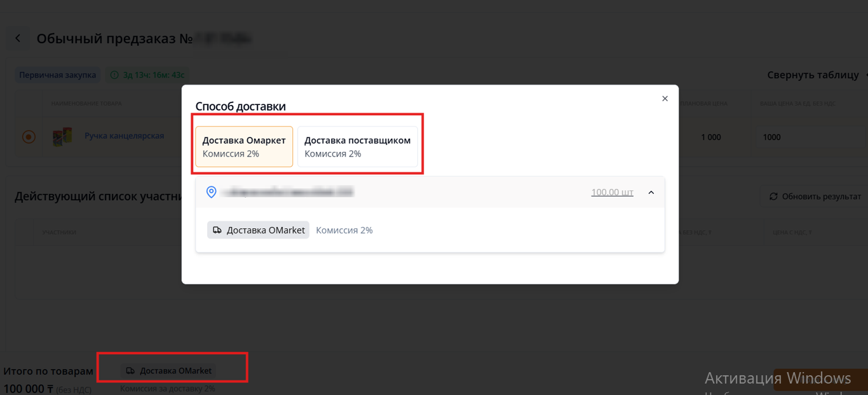Screen dimensions: 868x395
Task: Click the countdown timer clock icon
Action: coord(114,75)
